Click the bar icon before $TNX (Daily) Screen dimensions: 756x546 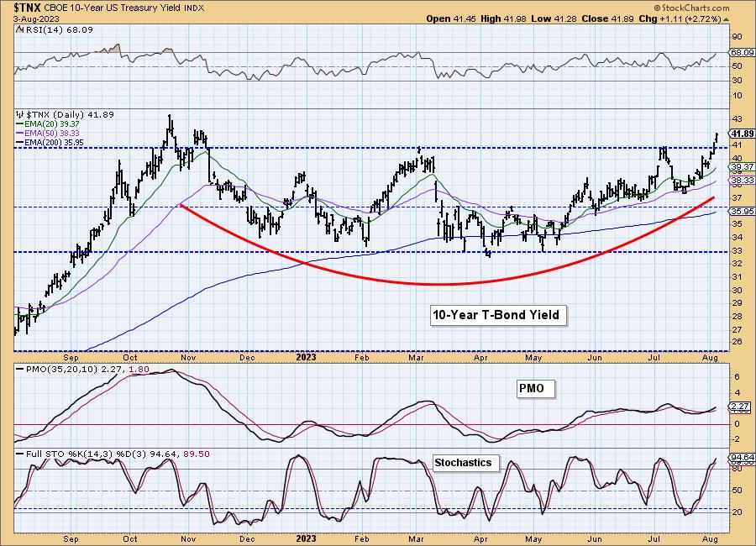tap(20, 115)
